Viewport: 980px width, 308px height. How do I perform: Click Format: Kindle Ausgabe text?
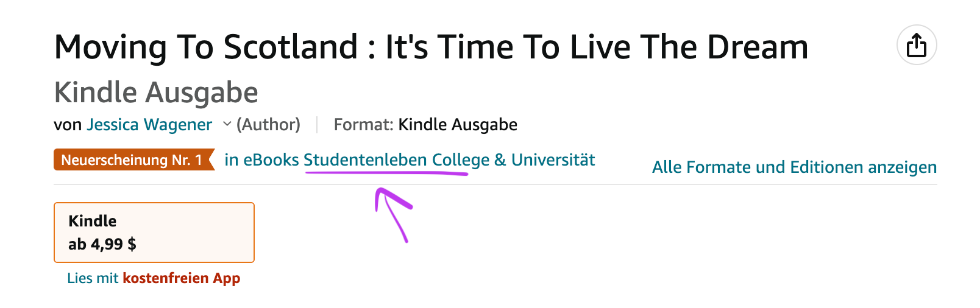click(x=425, y=125)
